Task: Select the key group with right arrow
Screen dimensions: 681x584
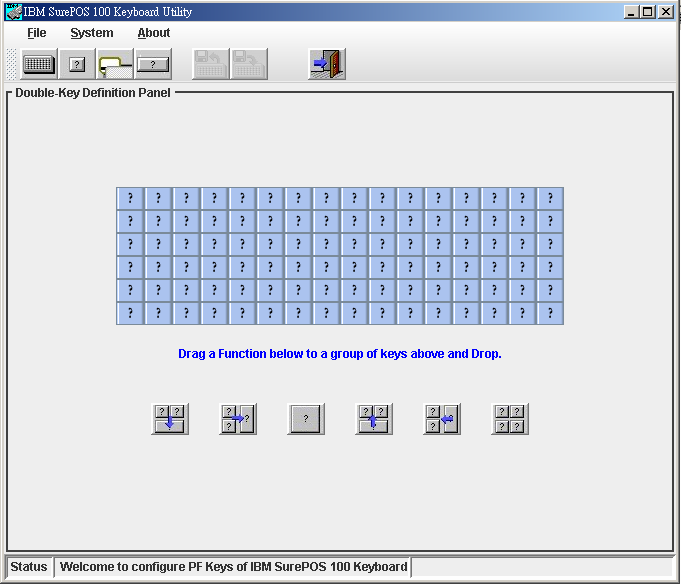Action: (238, 419)
